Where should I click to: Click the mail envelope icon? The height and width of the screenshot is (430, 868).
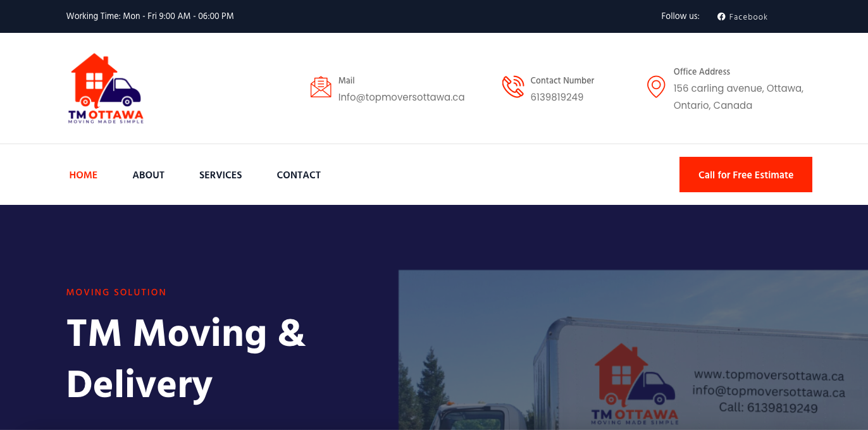point(321,87)
